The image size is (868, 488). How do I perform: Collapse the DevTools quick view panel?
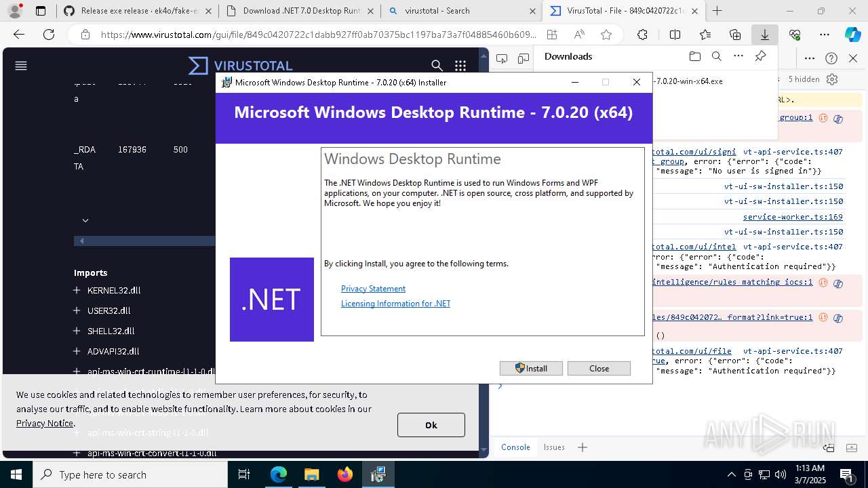[x=853, y=447]
